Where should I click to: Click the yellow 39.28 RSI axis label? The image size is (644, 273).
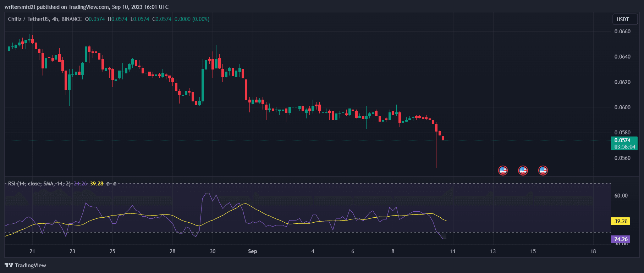coord(621,221)
